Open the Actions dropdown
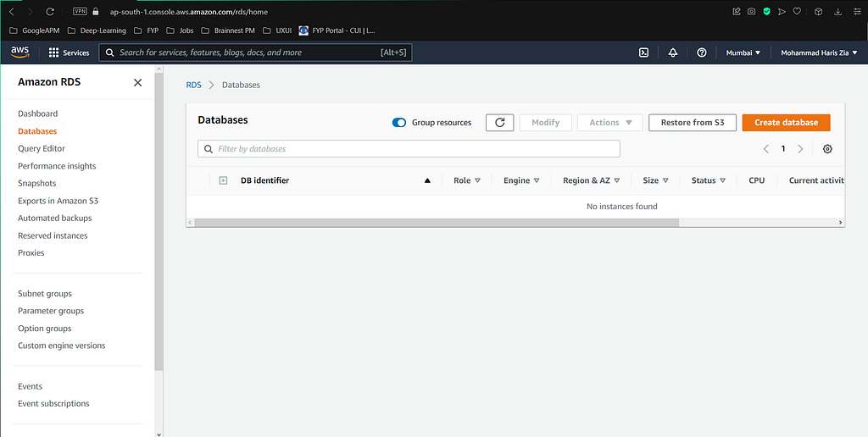 tap(610, 122)
